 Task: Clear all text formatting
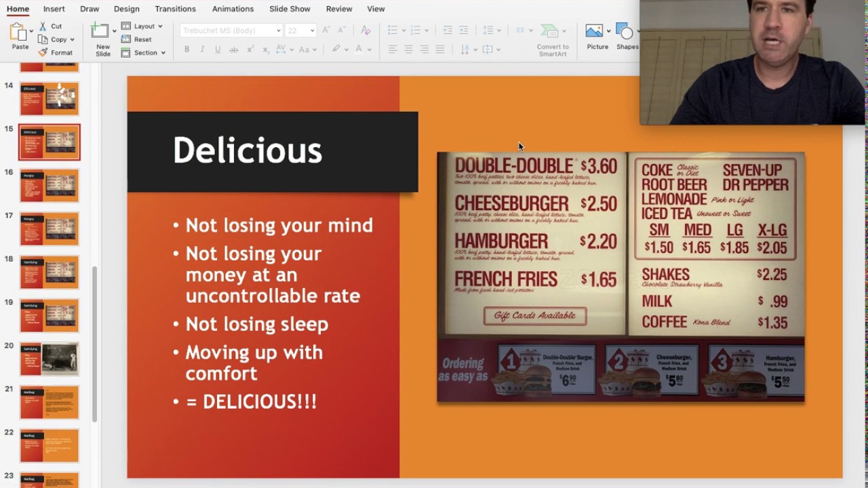(x=366, y=30)
